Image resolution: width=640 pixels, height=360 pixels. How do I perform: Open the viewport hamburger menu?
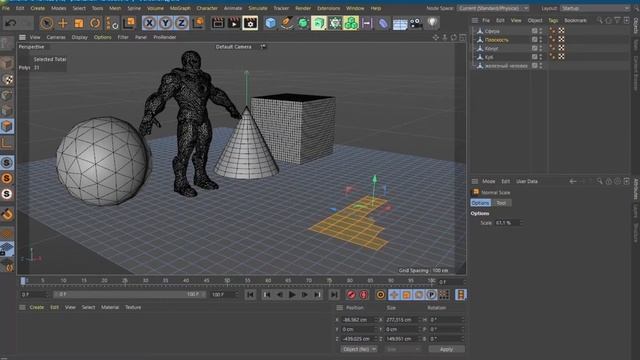pos(22,37)
